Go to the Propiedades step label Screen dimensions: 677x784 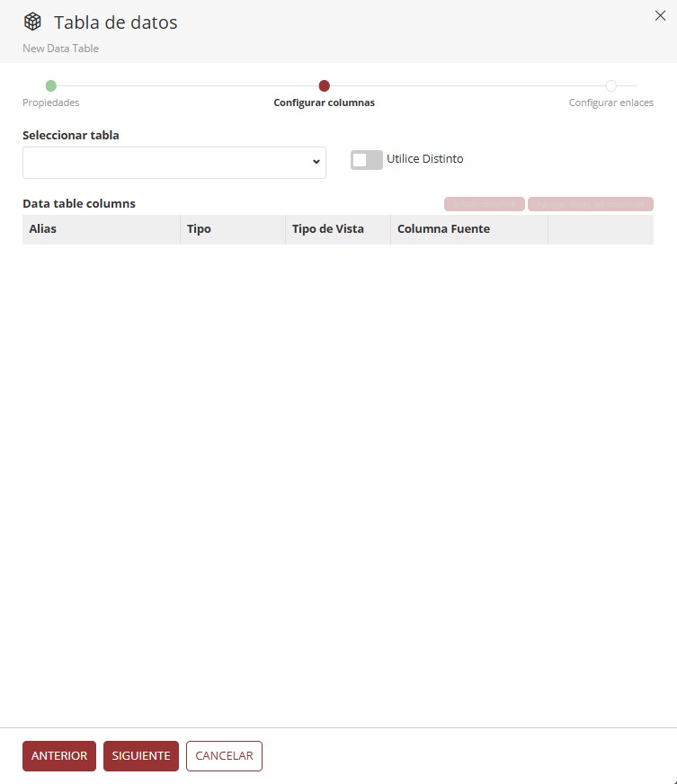tap(50, 102)
